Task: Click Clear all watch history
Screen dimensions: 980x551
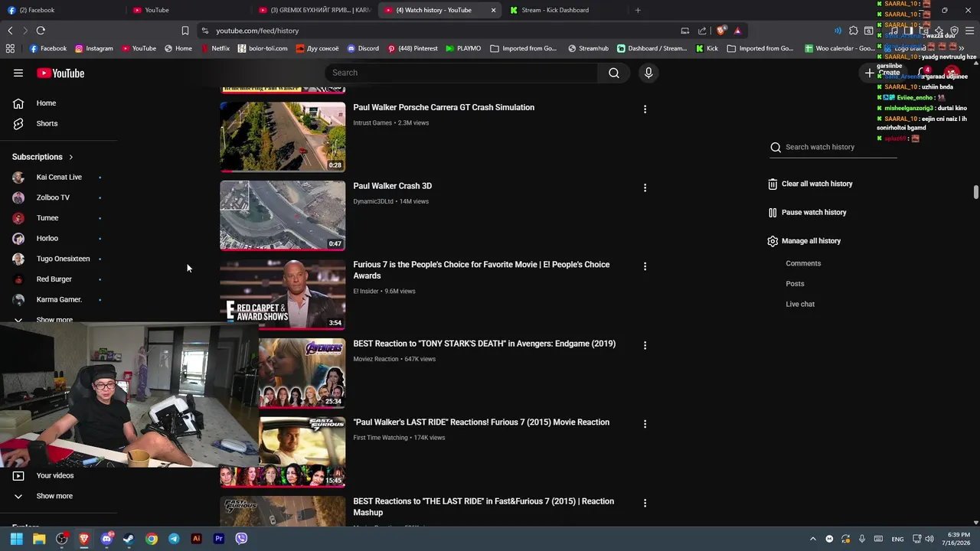Action: pos(810,184)
